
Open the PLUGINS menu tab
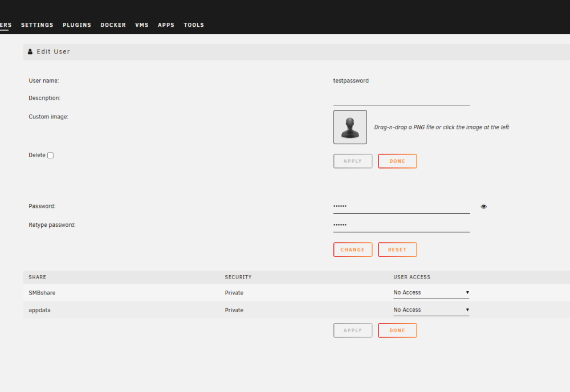[77, 25]
